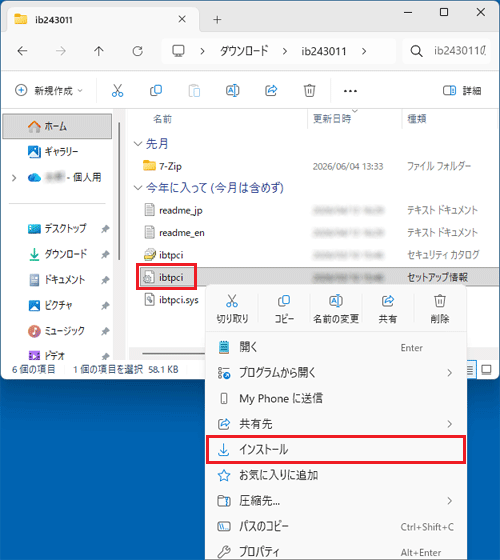Unpin ドキュメント using its pin icon
500x560 pixels.
point(105,280)
